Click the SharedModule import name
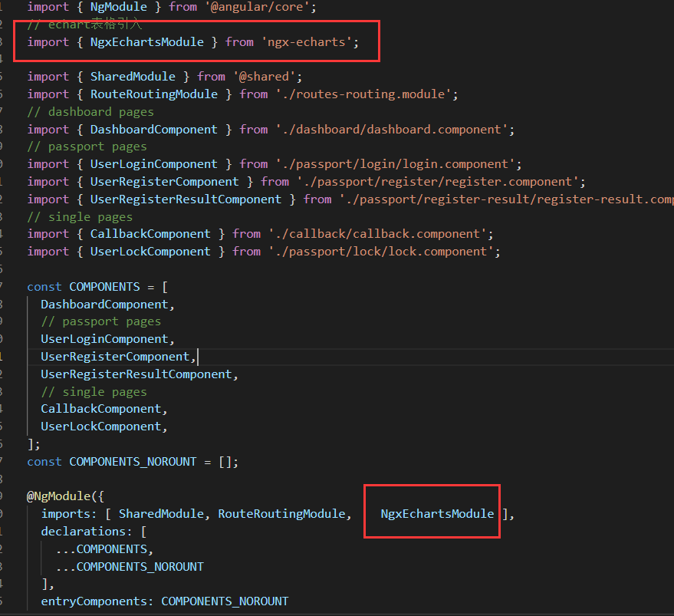 click(133, 76)
